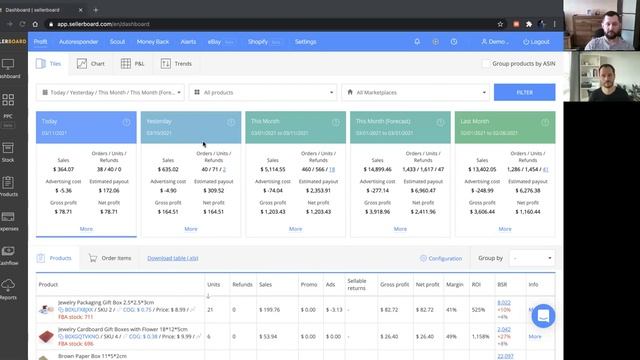Open the Chrome three-dot menu
Image resolution: width=640 pixels, height=360 pixels.
click(x=555, y=24)
